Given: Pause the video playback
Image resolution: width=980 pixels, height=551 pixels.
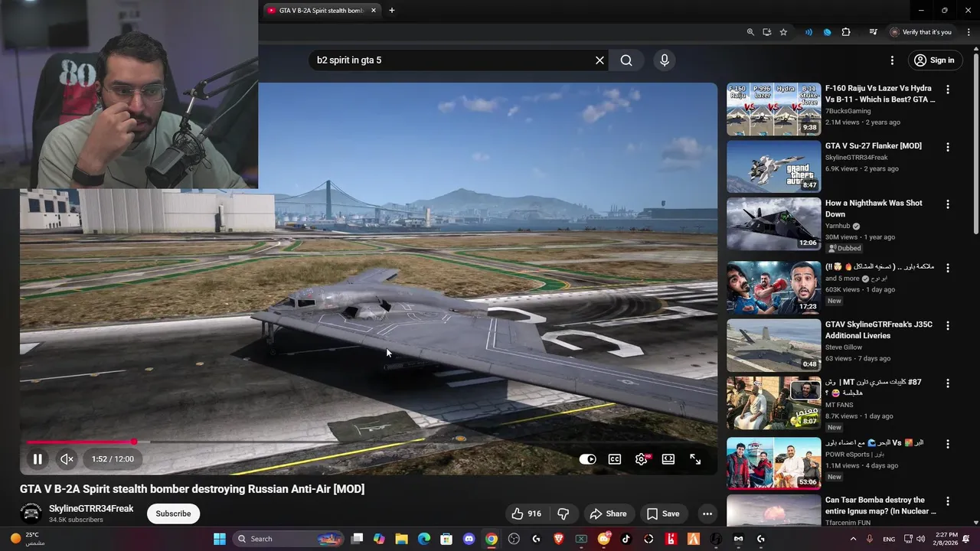Looking at the screenshot, I should (37, 459).
